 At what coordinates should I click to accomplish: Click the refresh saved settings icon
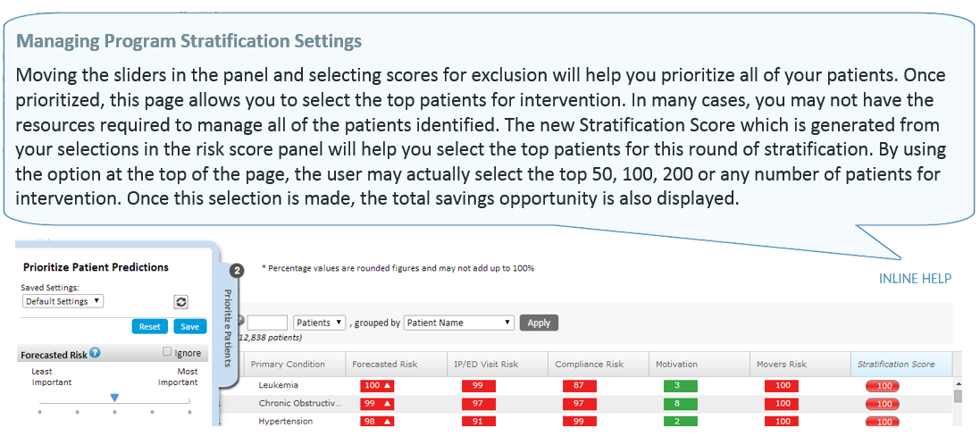pyautogui.click(x=181, y=302)
